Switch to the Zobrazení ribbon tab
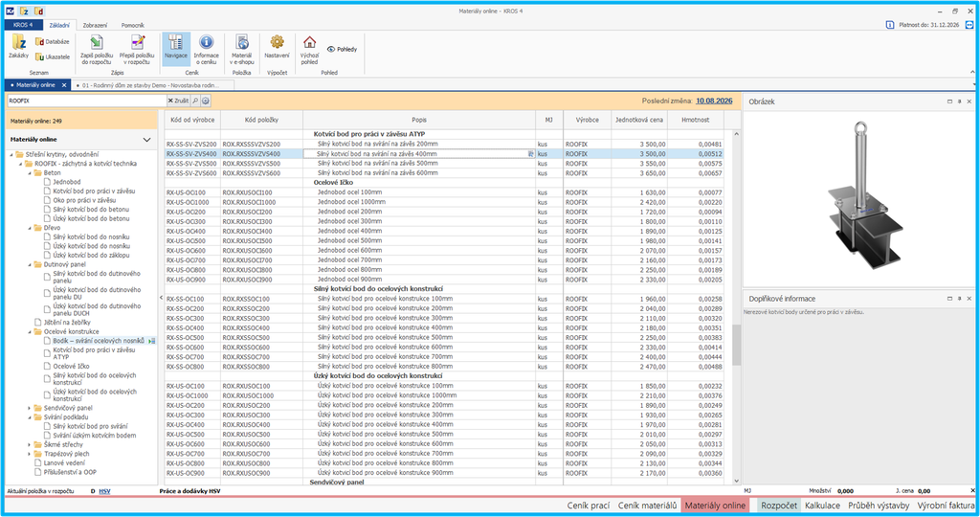 95,25
